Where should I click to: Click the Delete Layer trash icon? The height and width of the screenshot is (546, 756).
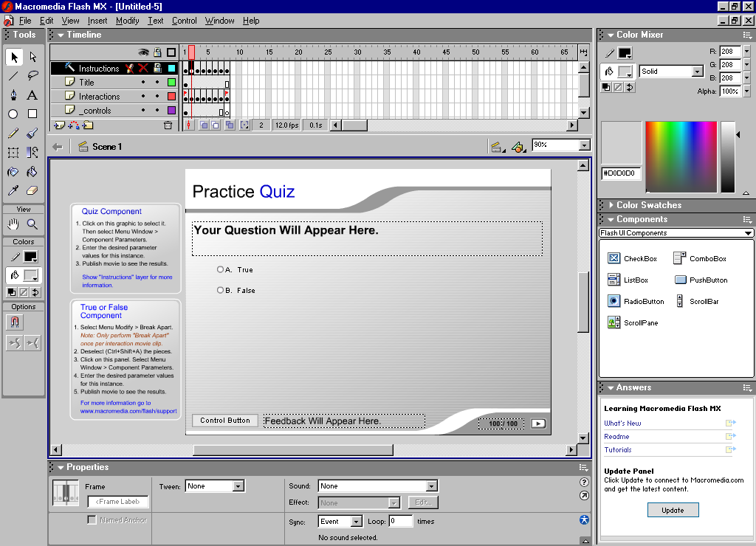[x=168, y=125]
